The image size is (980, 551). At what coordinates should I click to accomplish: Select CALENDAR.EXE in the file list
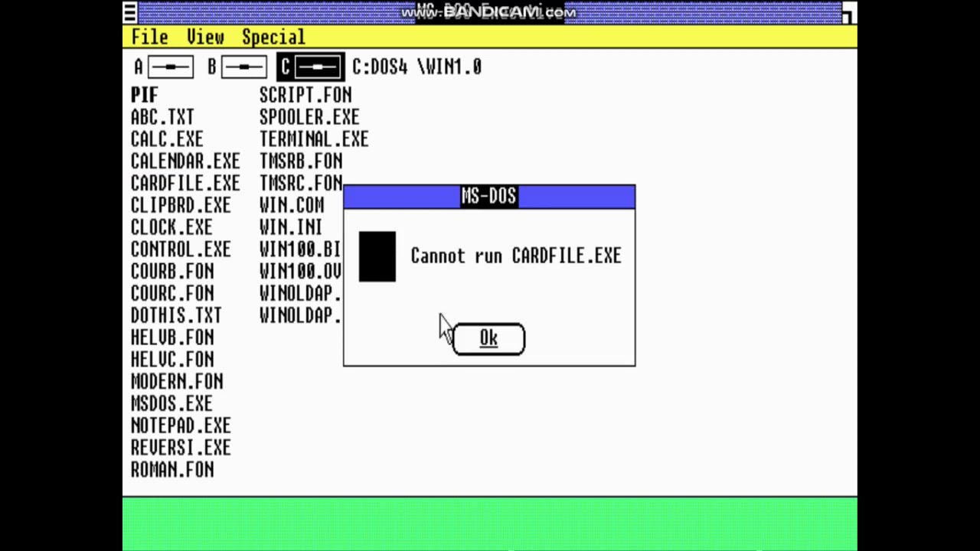tap(185, 161)
